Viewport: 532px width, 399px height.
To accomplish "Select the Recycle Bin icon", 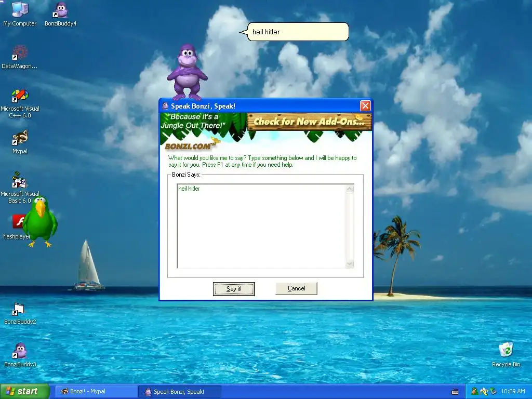I will (506, 355).
